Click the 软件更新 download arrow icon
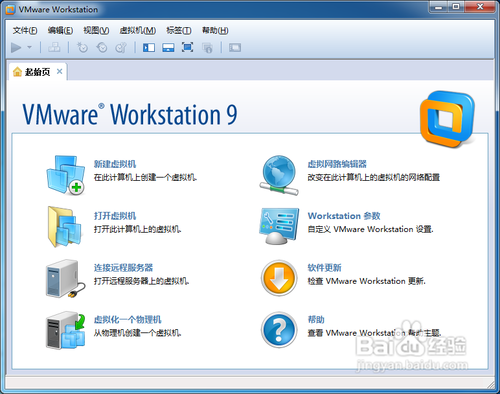 [x=279, y=278]
